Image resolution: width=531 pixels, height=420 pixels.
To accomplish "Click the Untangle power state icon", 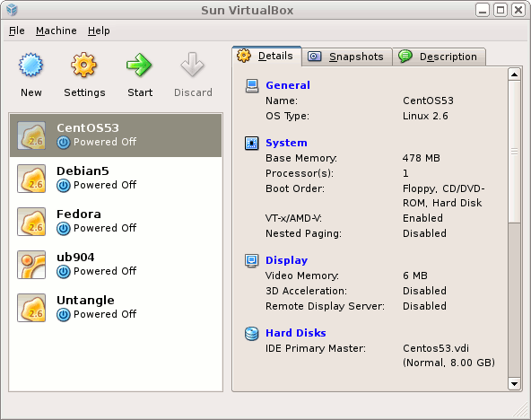I will point(64,314).
